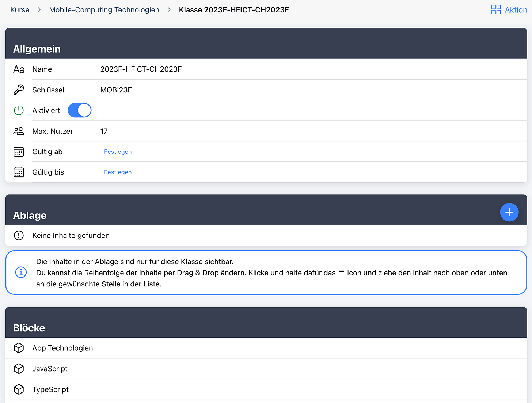
Task: Click the cube icon for TypeScript
Action: coord(19,389)
